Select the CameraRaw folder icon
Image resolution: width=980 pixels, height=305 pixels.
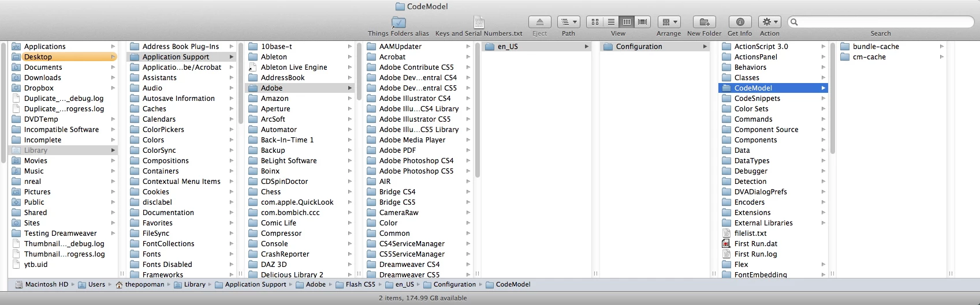pos(371,213)
